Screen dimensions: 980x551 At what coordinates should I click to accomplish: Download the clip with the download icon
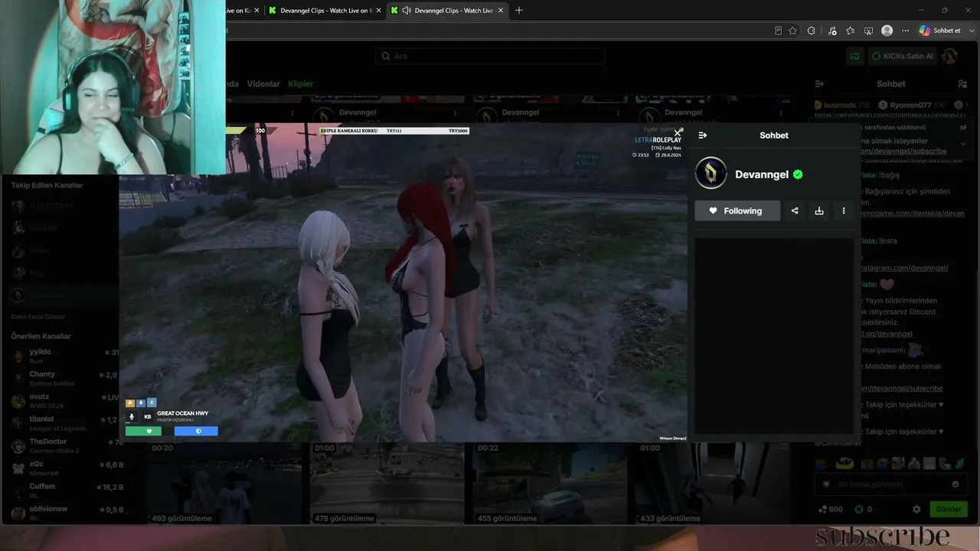click(x=819, y=210)
